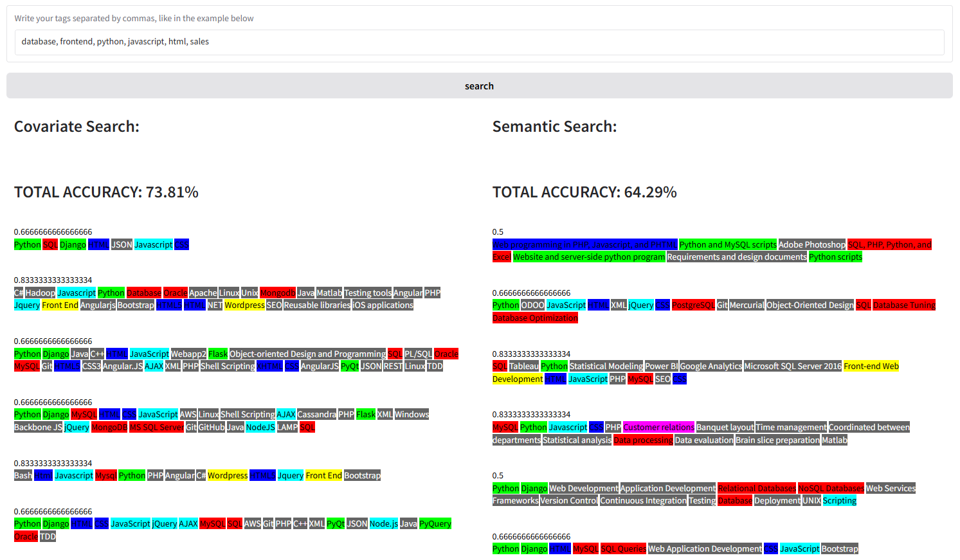Click the CSS3 tag

(x=91, y=366)
